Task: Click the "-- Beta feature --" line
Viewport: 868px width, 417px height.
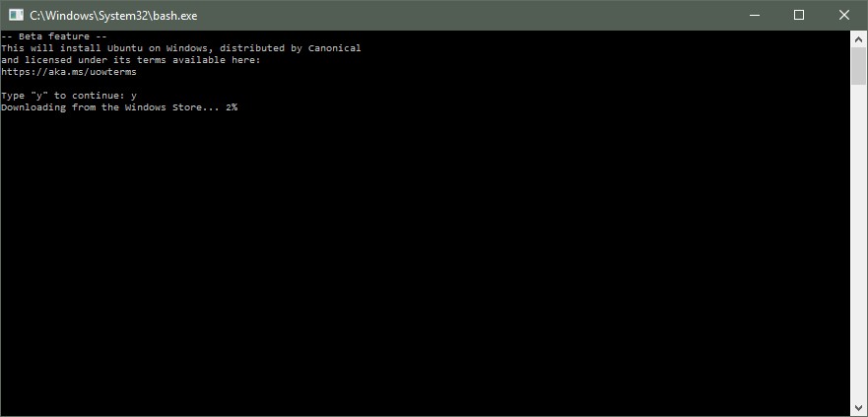Action: tap(54, 36)
